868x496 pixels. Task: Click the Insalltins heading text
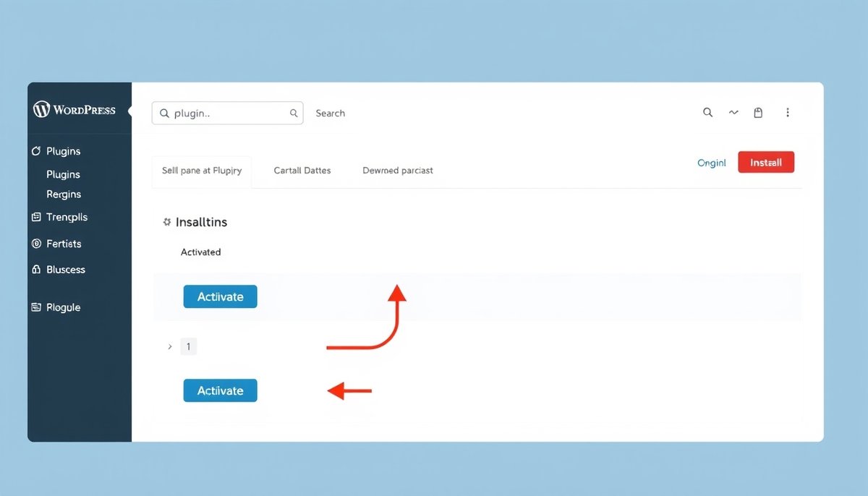pyautogui.click(x=201, y=222)
